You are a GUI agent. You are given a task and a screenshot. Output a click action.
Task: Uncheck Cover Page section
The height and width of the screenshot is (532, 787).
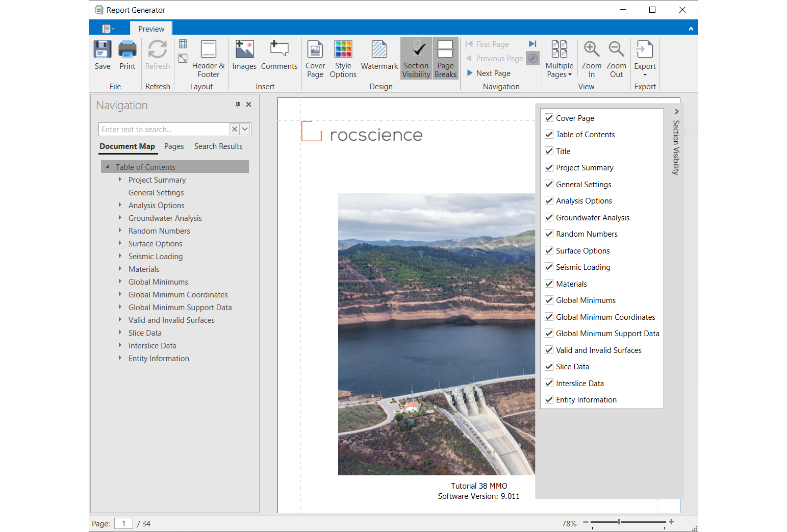pos(549,118)
